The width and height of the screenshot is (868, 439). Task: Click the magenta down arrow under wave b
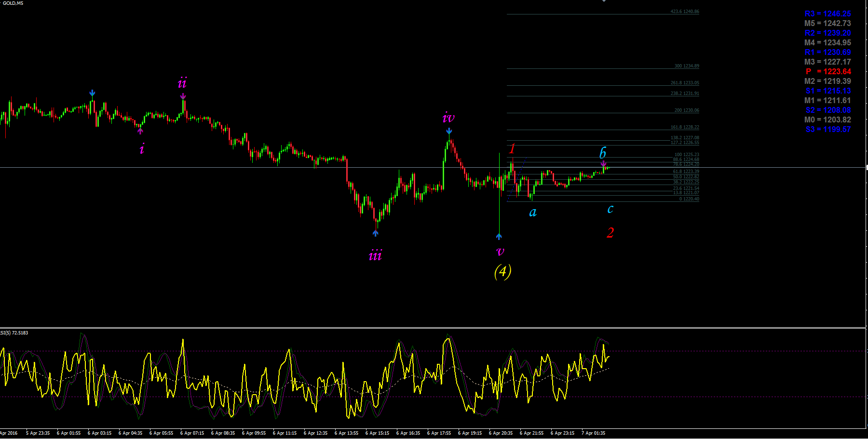point(603,164)
